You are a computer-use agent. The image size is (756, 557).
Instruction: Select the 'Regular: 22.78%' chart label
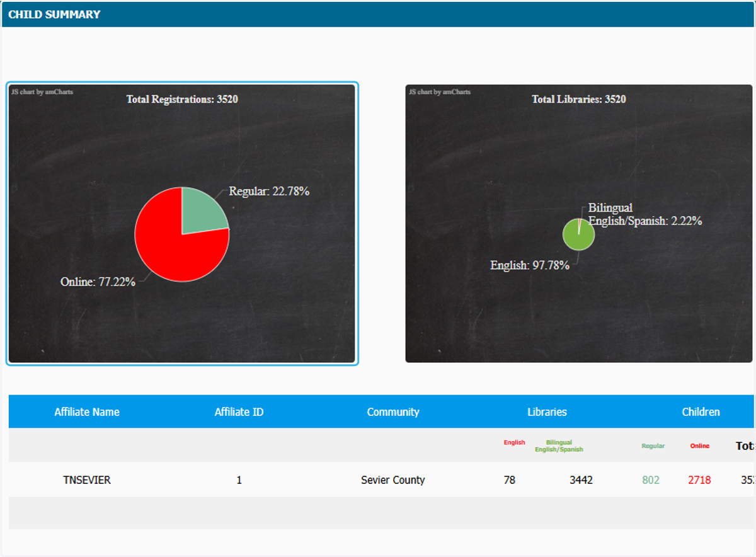269,191
